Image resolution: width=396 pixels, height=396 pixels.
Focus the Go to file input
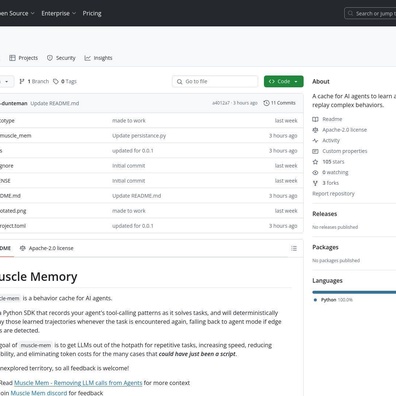pyautogui.click(x=215, y=81)
